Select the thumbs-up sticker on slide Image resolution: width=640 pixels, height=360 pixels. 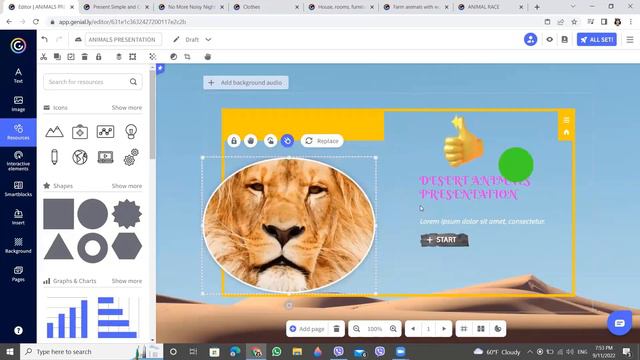[x=463, y=142]
